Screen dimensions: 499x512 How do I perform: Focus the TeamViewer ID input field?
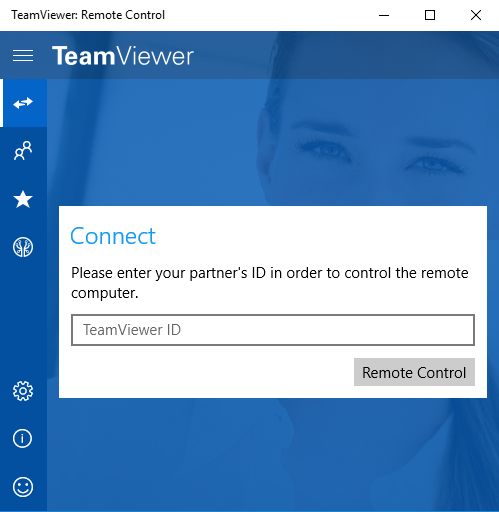pyautogui.click(x=273, y=330)
